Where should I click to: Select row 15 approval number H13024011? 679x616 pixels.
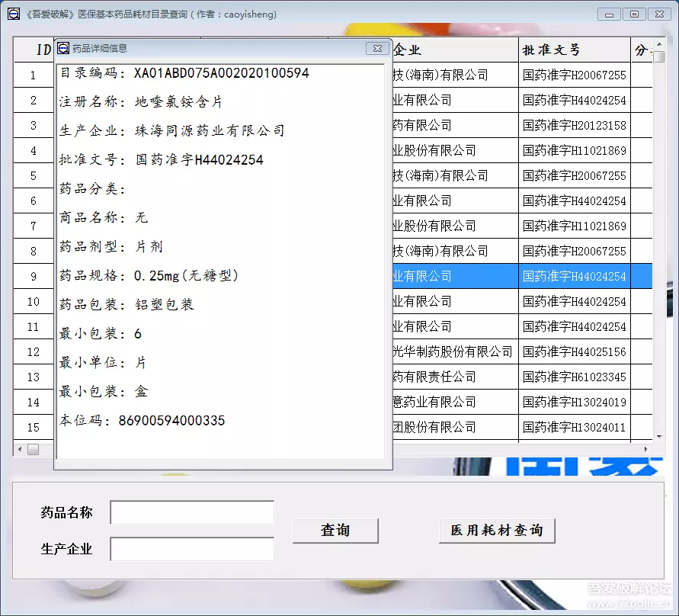pyautogui.click(x=574, y=427)
